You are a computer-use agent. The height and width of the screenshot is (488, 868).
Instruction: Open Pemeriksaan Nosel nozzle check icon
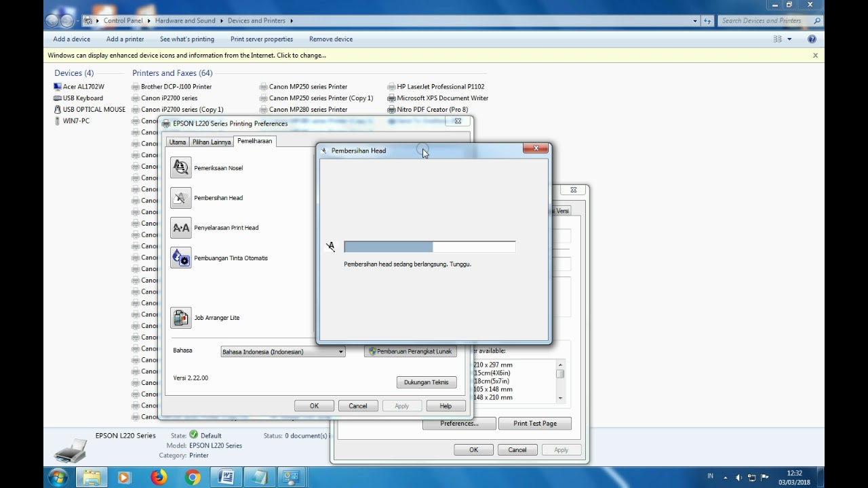pos(181,167)
